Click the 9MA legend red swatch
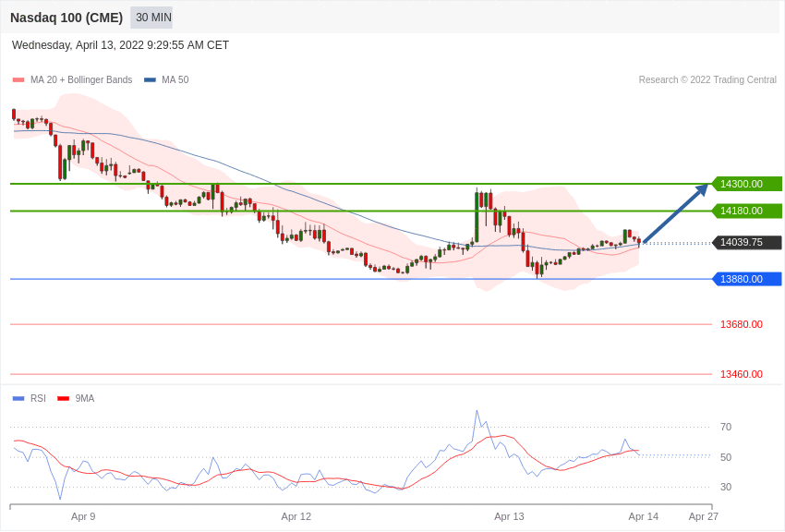 click(63, 399)
